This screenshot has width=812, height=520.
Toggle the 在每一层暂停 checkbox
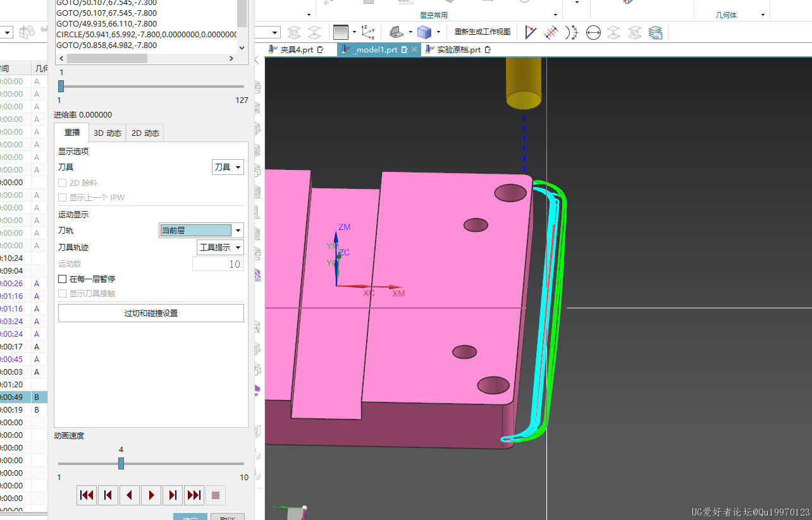pos(63,279)
